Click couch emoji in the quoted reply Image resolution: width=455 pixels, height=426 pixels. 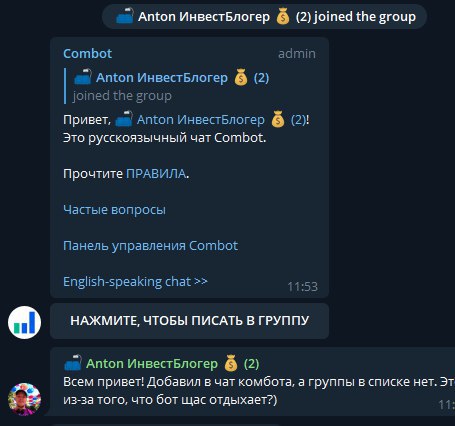coord(83,76)
